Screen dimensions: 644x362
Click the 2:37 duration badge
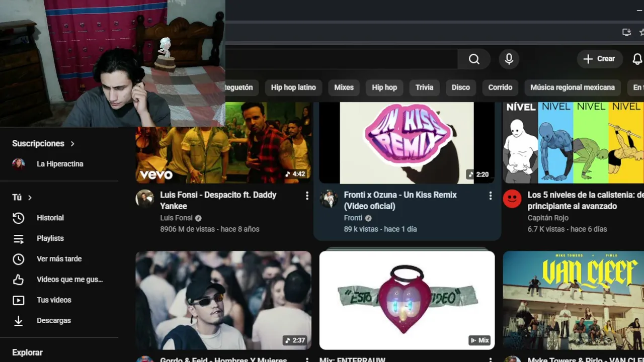tap(295, 340)
